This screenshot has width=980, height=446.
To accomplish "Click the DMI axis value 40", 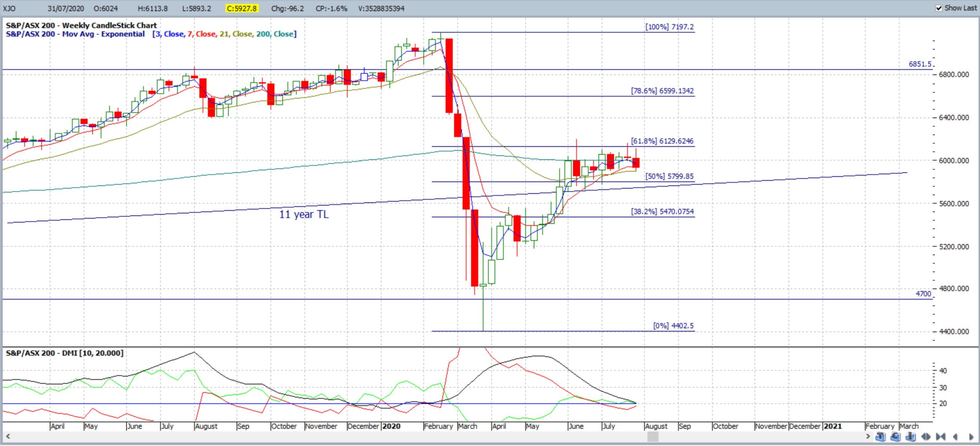I will 943,370.
